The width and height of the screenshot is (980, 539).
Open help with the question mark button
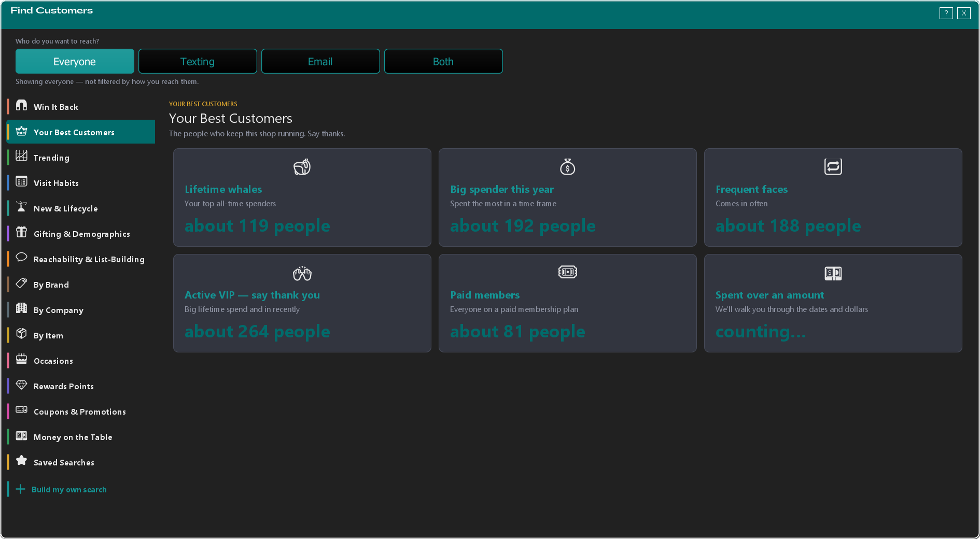(946, 13)
